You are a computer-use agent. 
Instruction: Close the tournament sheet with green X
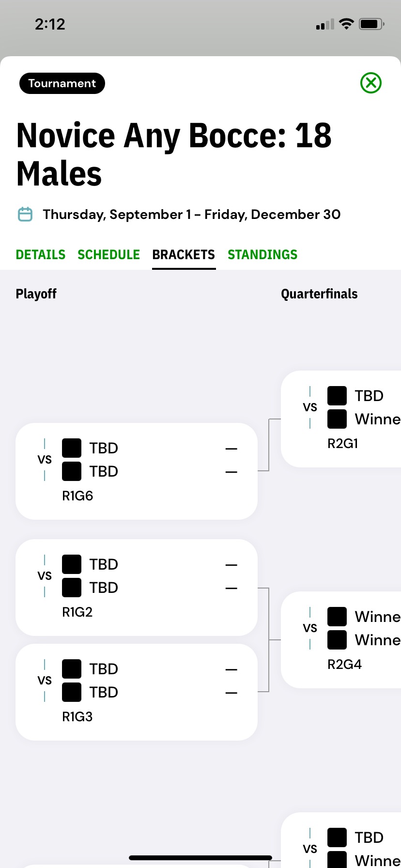[371, 83]
